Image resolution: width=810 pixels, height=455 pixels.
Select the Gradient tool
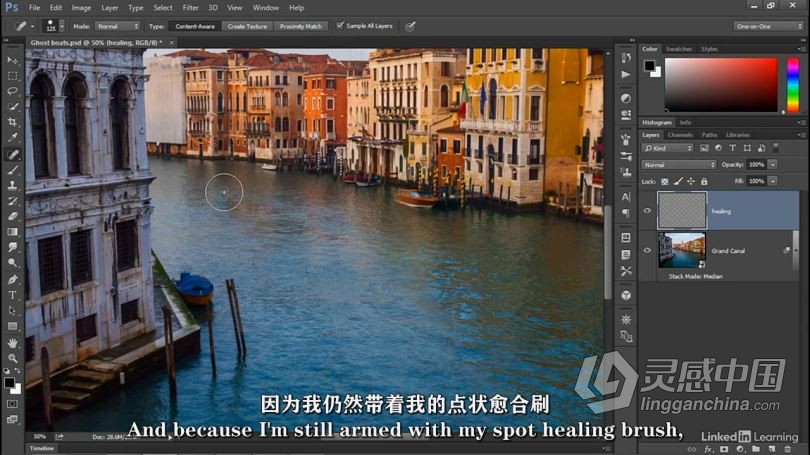point(12,232)
